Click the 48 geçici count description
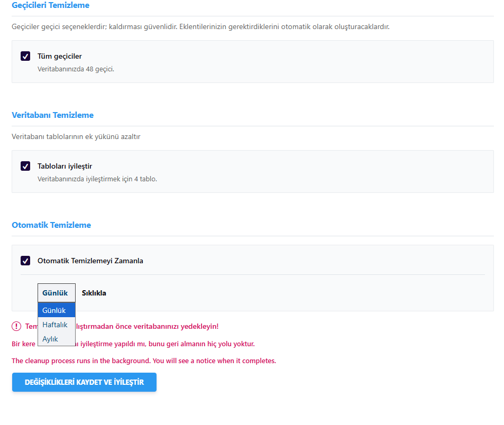 pos(76,69)
